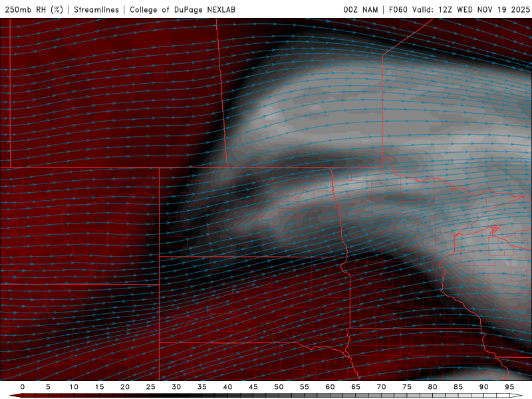This screenshot has height=399, width=532.
Task: Click the colorbar label "40"
Action: (227, 387)
